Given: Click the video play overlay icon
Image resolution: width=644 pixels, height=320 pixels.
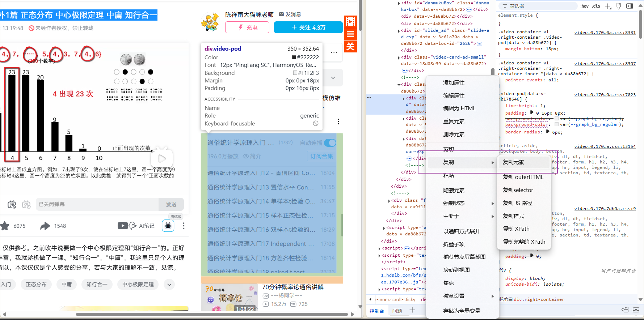Looking at the screenshot, I should [162, 158].
